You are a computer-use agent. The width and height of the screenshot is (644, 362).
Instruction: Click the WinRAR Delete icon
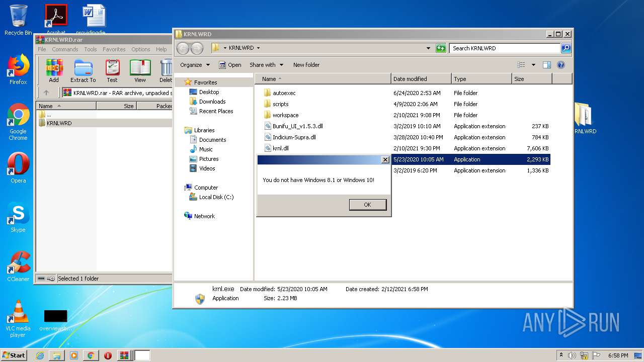pos(166,71)
